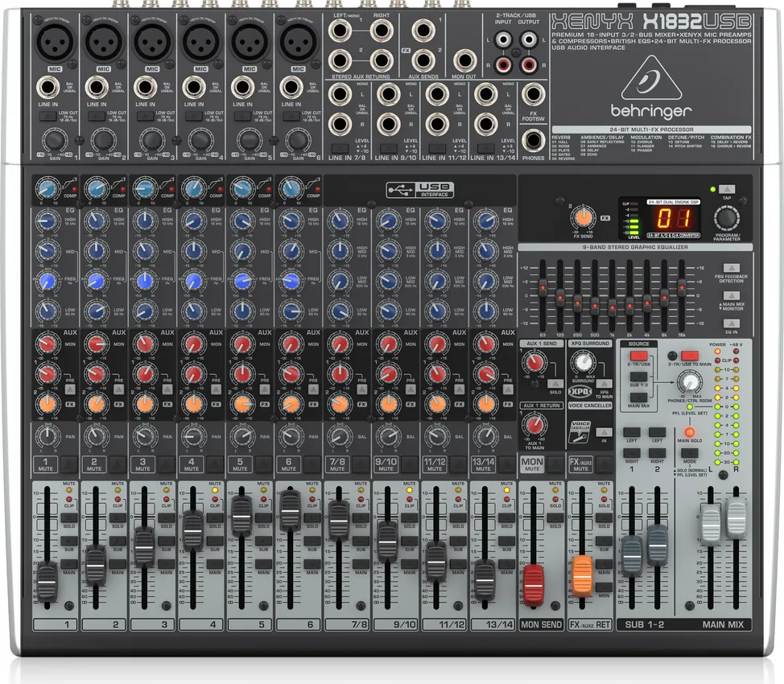The height and width of the screenshot is (684, 784).
Task: Click the FX FOOTSW jack
Action: click(x=534, y=94)
